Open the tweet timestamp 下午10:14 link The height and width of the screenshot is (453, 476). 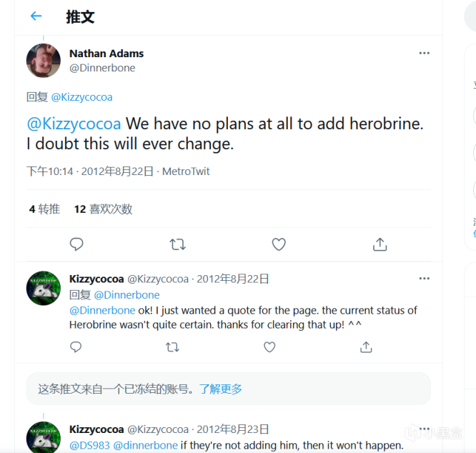pos(49,171)
